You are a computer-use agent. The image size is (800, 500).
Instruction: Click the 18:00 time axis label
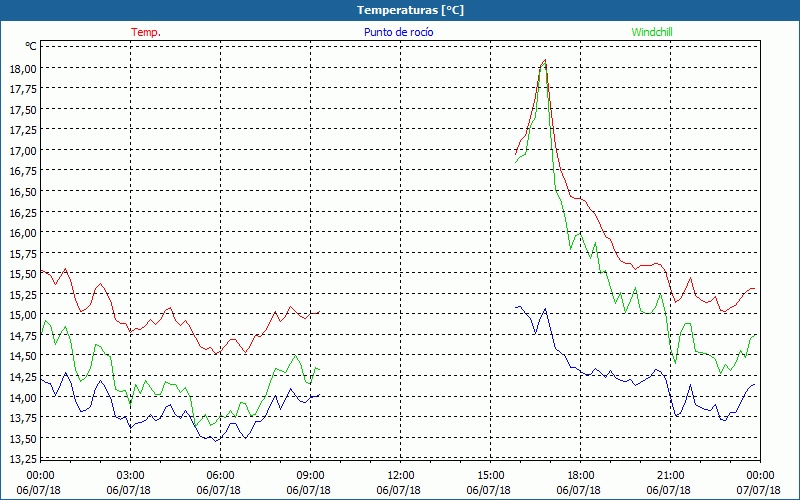click(580, 476)
